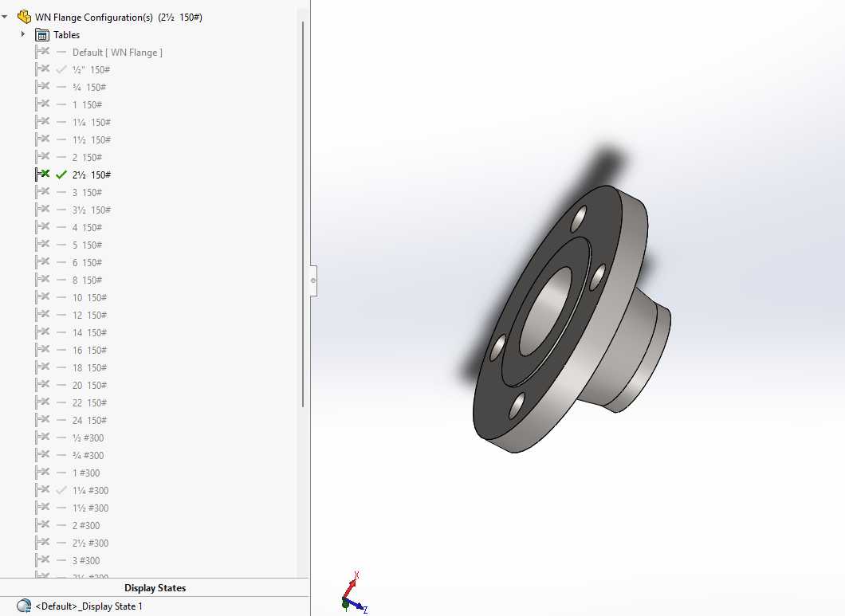Select the ½ #300 configuration
Screen dimensions: 845x616
[88, 437]
